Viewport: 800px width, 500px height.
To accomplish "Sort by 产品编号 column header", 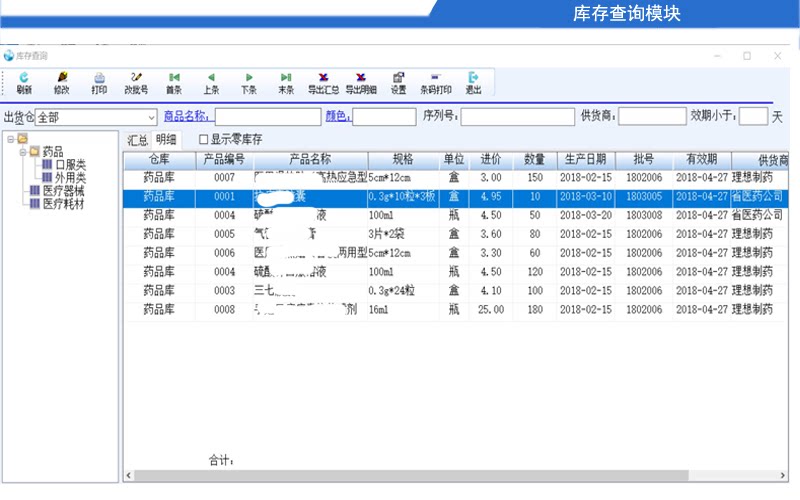I will tap(224, 160).
